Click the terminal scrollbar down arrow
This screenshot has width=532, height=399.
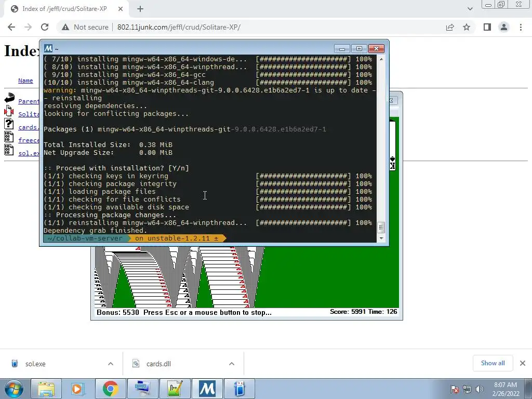pyautogui.click(x=381, y=238)
